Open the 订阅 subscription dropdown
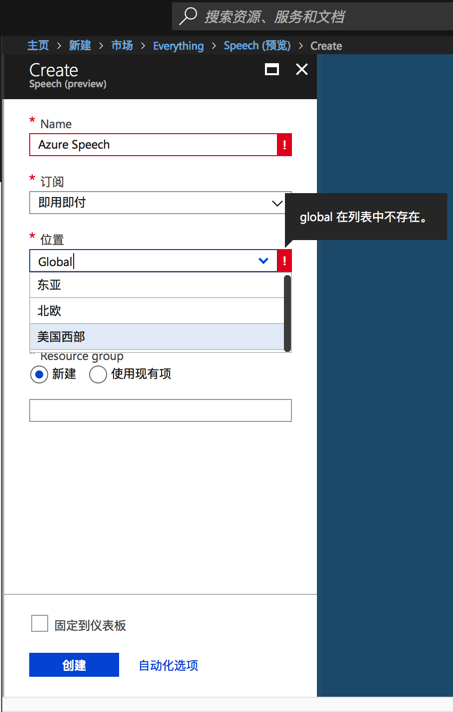The width and height of the screenshot is (453, 712). 160,203
